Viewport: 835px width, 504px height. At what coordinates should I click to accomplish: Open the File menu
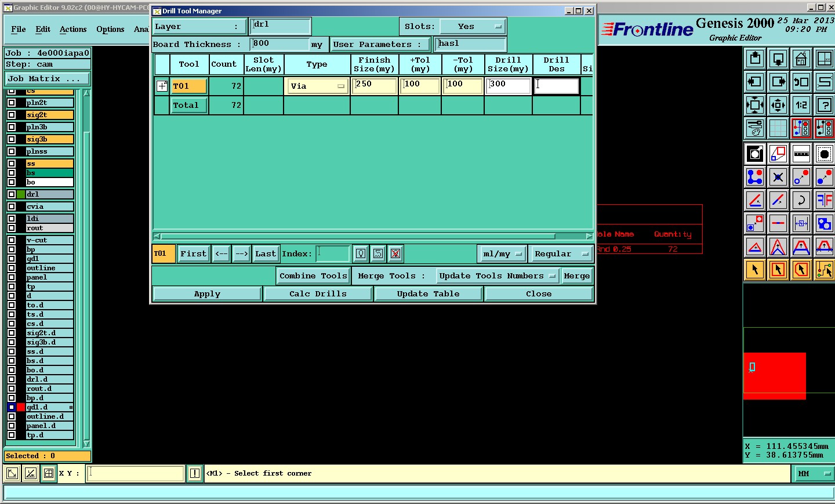click(x=19, y=29)
